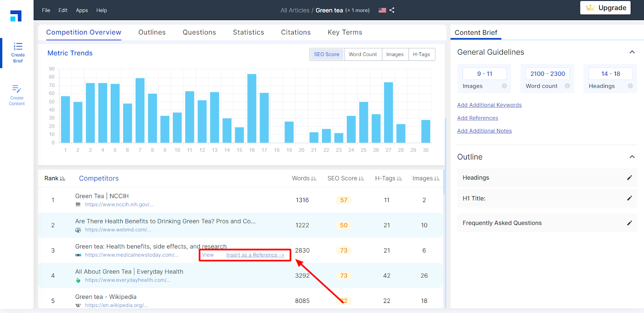Click the share icon in the header
Image resolution: width=644 pixels, height=313 pixels.
(x=392, y=10)
